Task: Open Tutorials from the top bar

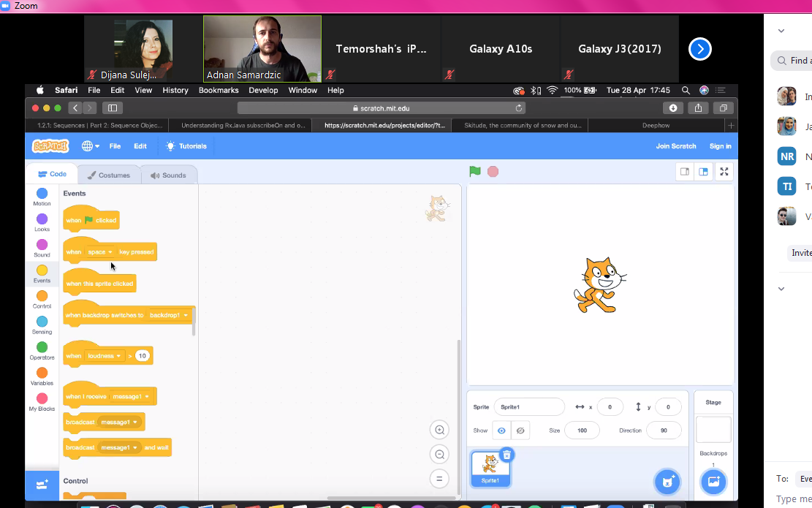Action: [x=186, y=146]
